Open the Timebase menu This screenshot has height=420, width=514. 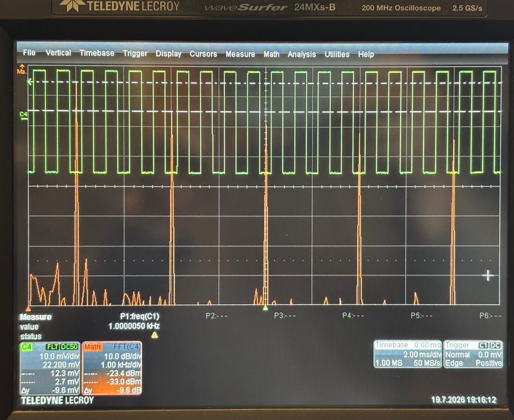click(x=97, y=53)
